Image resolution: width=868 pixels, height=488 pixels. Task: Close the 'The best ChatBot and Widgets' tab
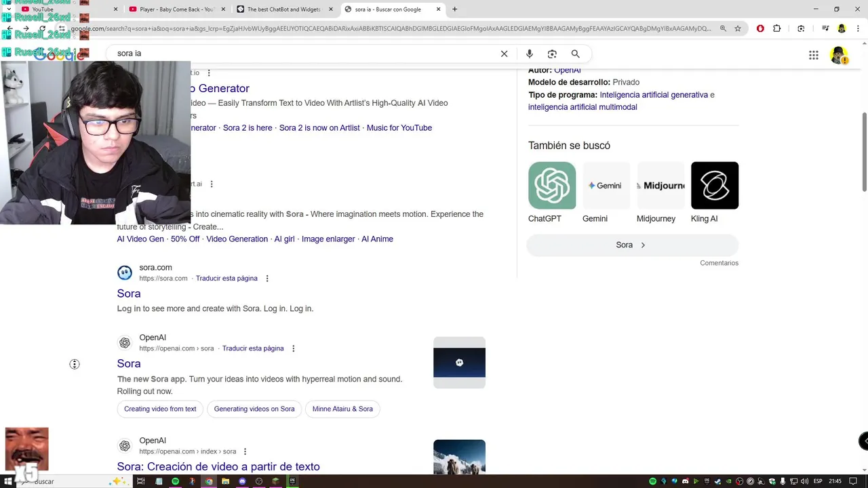[331, 9]
